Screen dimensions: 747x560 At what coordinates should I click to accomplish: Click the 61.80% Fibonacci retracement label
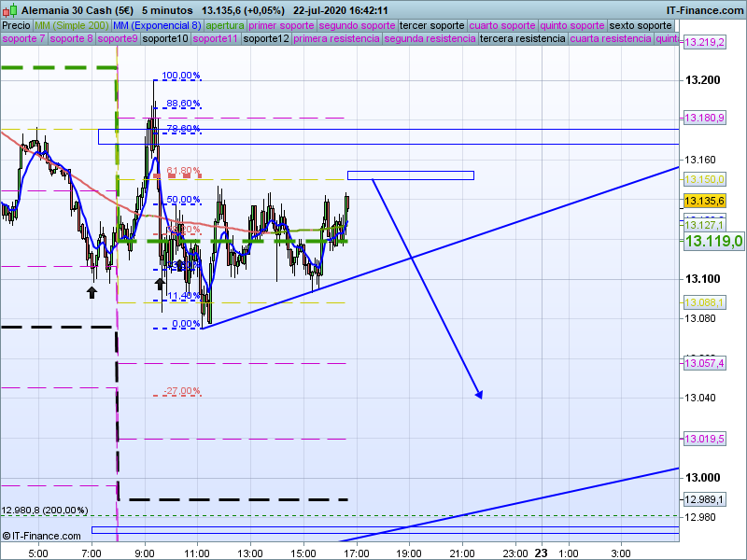tap(183, 171)
